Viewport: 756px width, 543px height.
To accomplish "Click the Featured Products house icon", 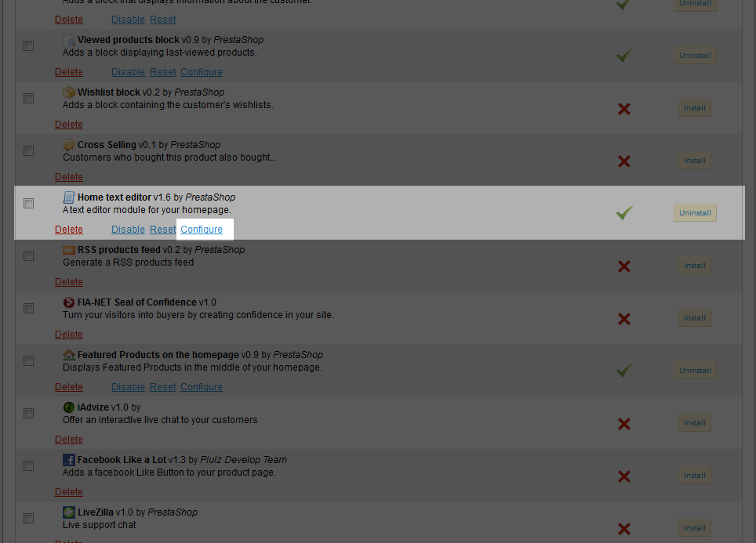I will 69,355.
